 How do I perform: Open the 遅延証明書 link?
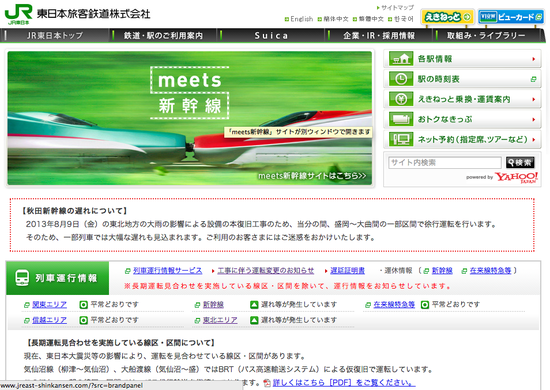point(347,271)
